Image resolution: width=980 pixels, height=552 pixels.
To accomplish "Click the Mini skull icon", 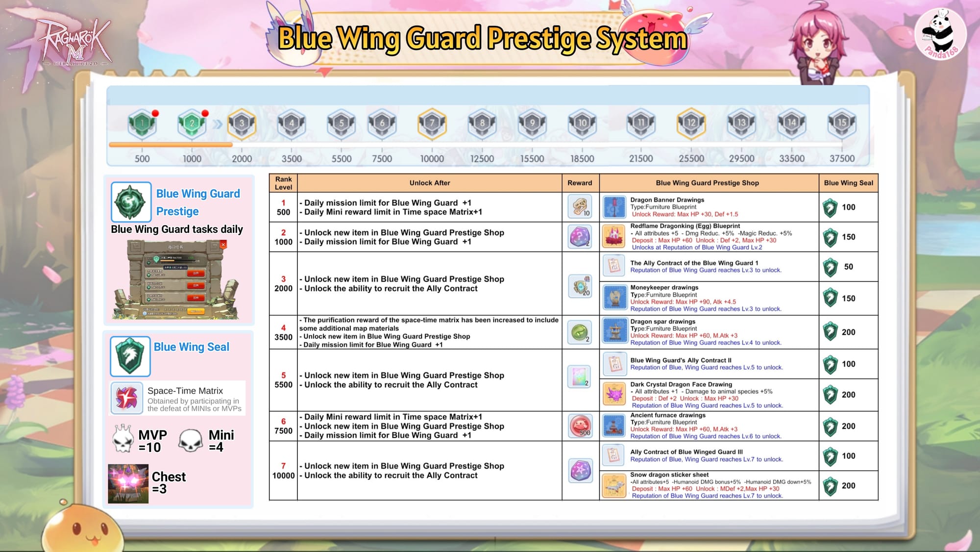I will 191,440.
